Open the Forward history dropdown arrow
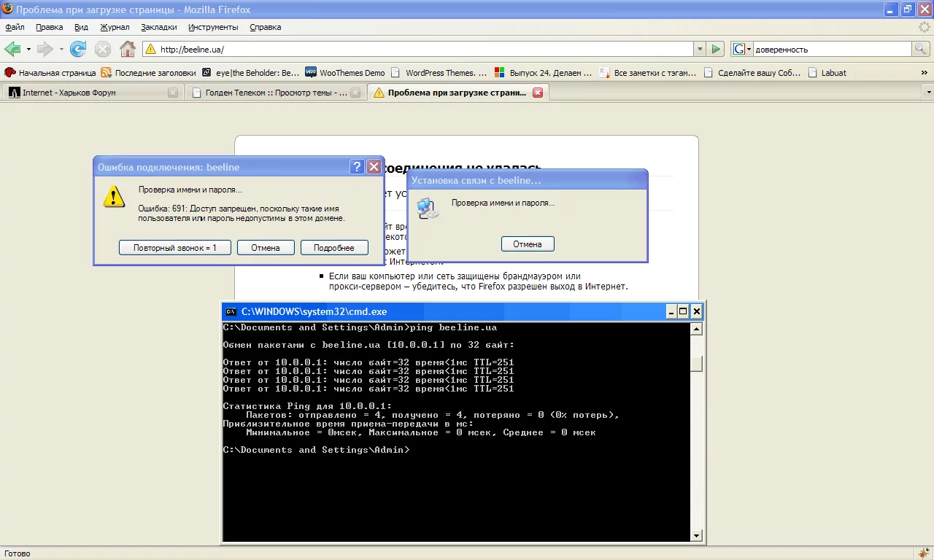 click(x=61, y=50)
